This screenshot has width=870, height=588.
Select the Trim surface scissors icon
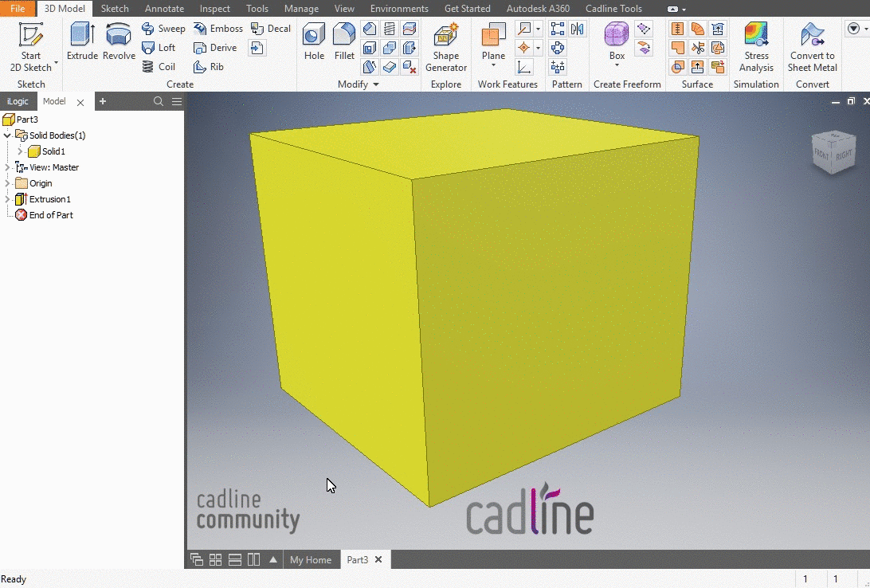[697, 48]
